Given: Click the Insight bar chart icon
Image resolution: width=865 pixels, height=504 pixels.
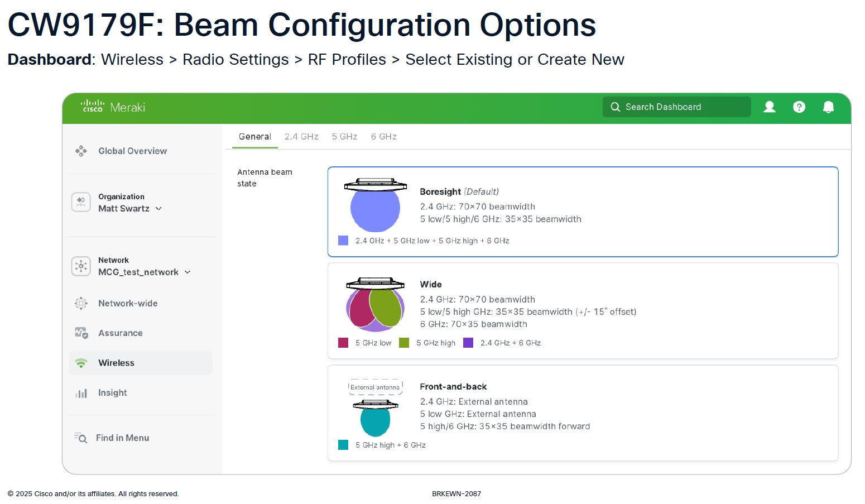Looking at the screenshot, I should (81, 393).
